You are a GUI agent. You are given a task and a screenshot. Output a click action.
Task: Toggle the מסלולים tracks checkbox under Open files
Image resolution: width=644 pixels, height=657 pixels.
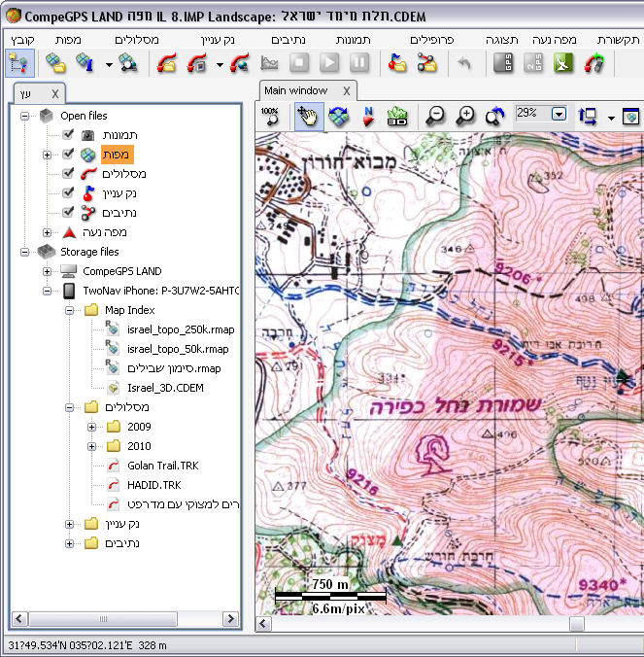[68, 173]
